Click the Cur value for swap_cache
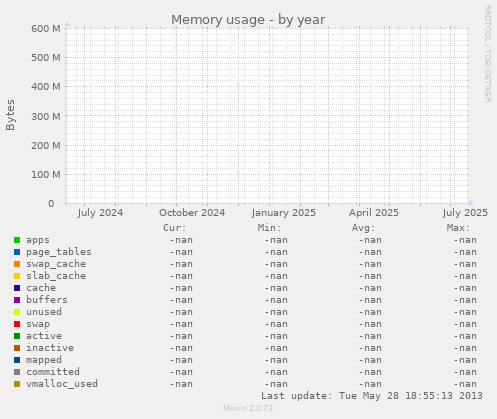 [181, 264]
